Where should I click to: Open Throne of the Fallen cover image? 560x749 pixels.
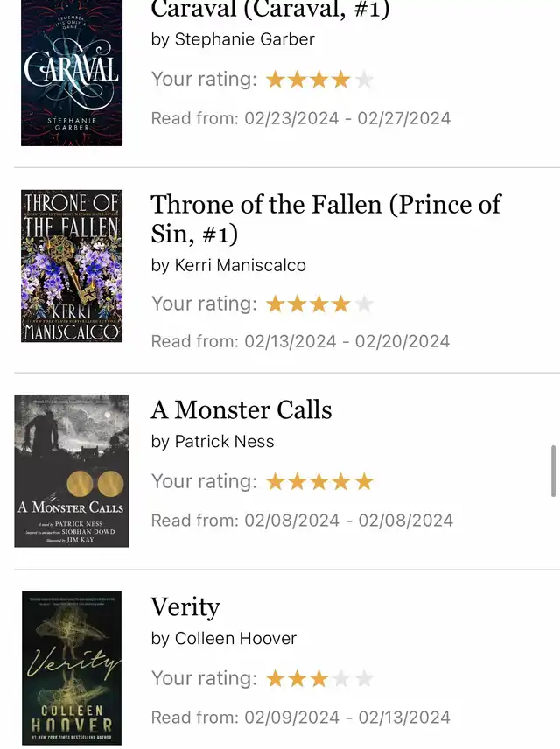pyautogui.click(x=72, y=266)
